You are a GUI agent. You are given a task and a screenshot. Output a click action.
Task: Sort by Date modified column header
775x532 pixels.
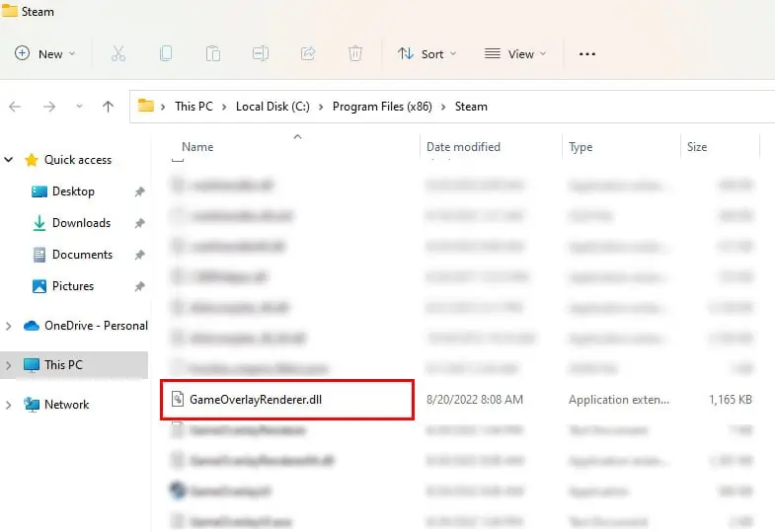point(463,147)
